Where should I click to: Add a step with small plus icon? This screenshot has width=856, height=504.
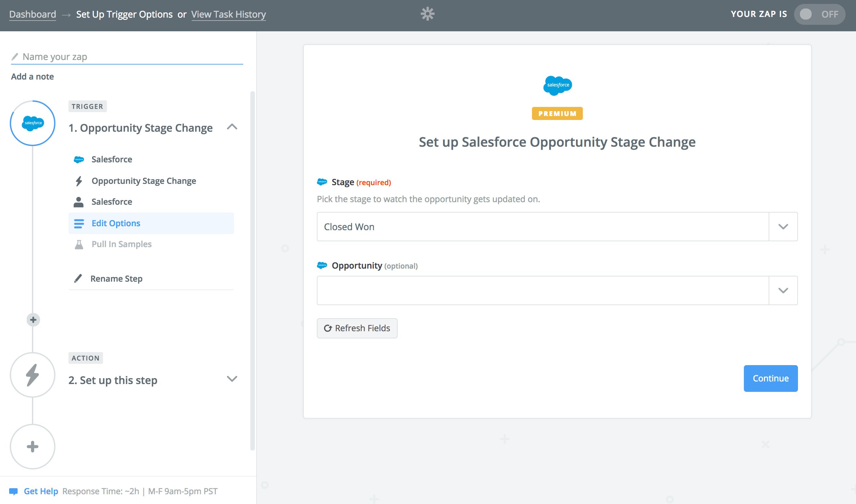point(33,319)
